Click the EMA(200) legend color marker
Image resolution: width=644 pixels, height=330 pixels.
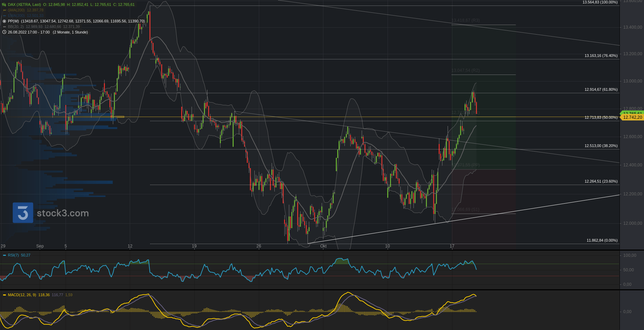(x=4, y=16)
